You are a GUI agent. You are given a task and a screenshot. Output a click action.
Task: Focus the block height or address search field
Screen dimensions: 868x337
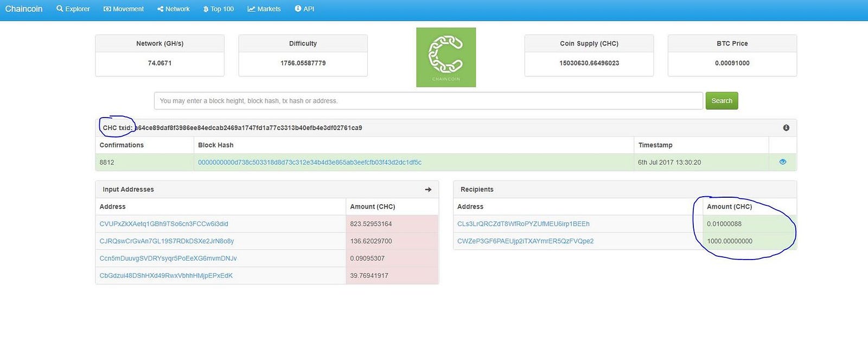coord(429,101)
